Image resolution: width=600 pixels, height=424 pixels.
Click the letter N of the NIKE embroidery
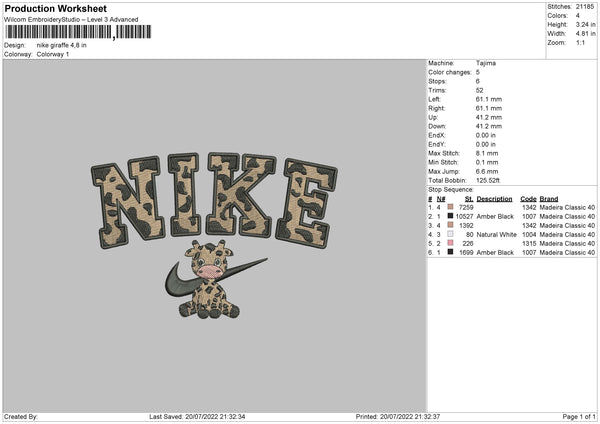[127, 201]
